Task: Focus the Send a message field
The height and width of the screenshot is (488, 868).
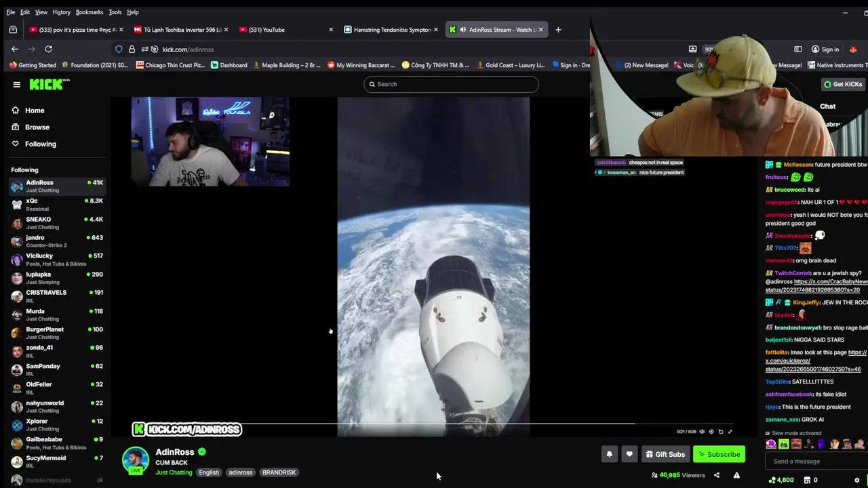Action: (x=816, y=461)
